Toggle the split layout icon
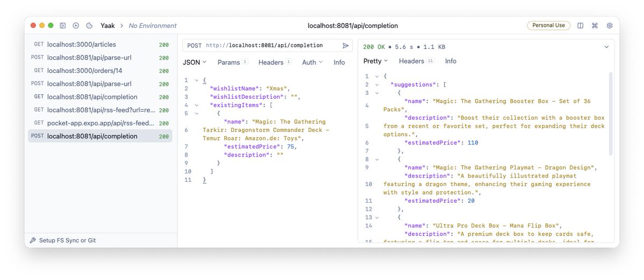644x280 pixels. click(x=580, y=25)
